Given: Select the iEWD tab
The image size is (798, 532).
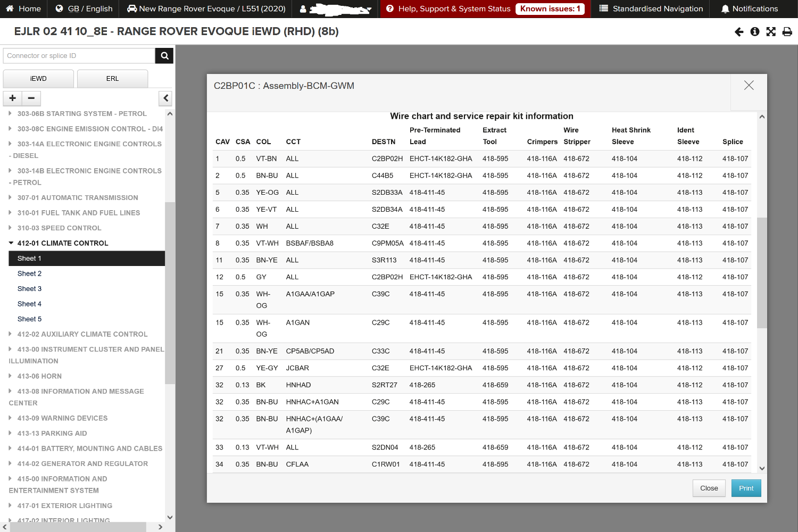Looking at the screenshot, I should (38, 79).
